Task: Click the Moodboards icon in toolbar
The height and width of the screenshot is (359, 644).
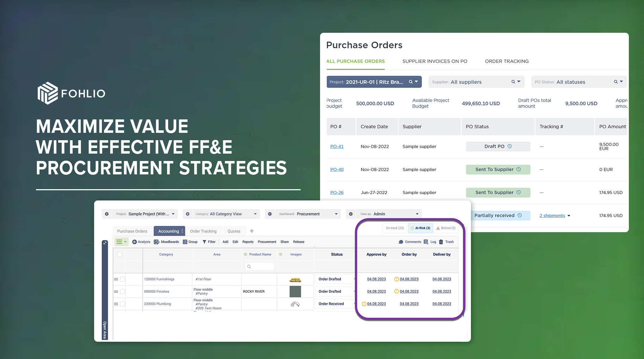Action: (x=157, y=242)
